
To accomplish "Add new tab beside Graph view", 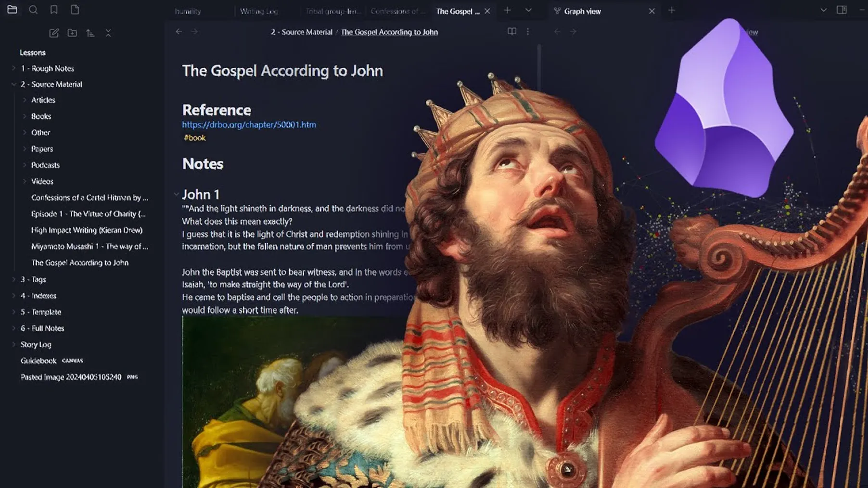I will (x=672, y=11).
